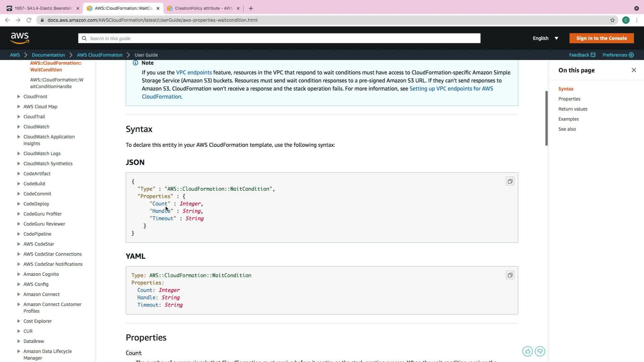Open the VPC endpoints link

click(x=194, y=72)
